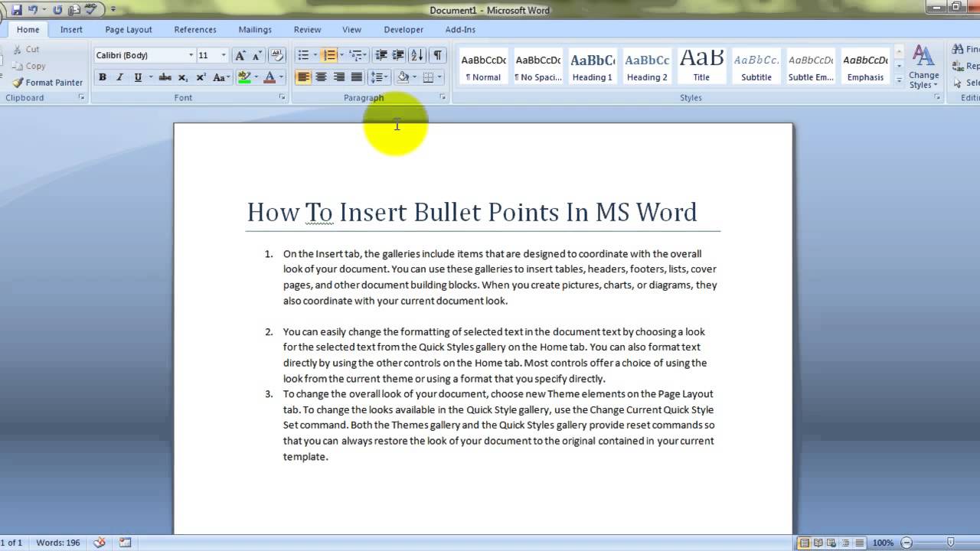Viewport: 980px width, 551px height.
Task: Apply the Title style
Action: pos(701,67)
